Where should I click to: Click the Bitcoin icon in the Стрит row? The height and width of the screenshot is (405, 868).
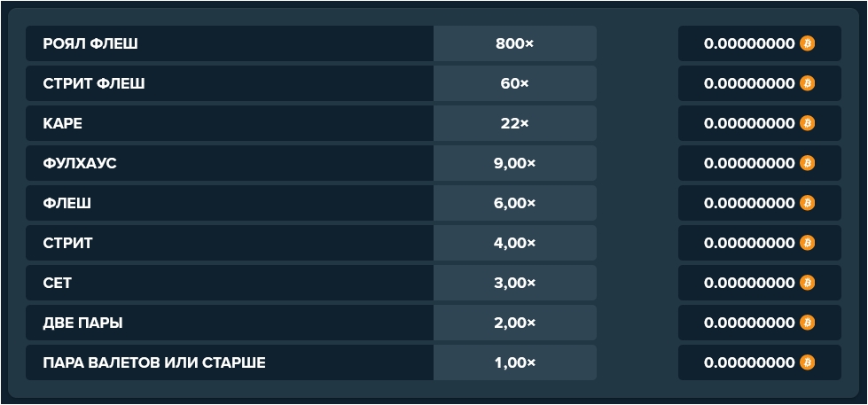click(807, 243)
